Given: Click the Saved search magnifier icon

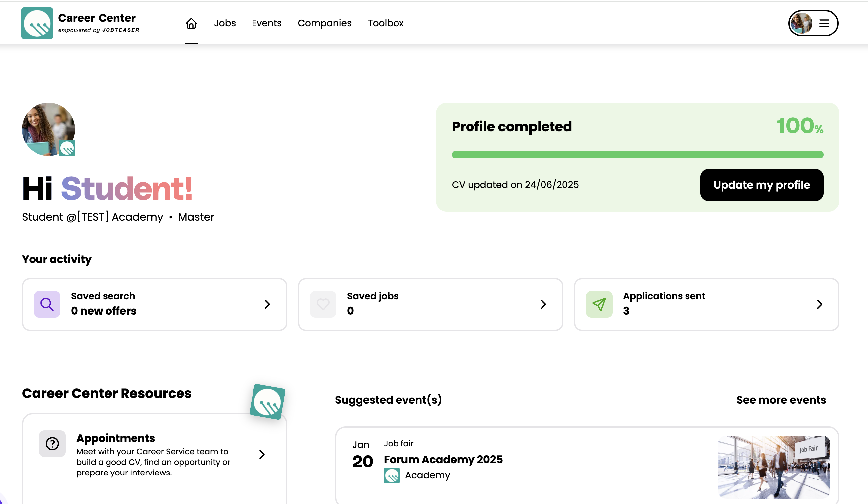Looking at the screenshot, I should 47,304.
